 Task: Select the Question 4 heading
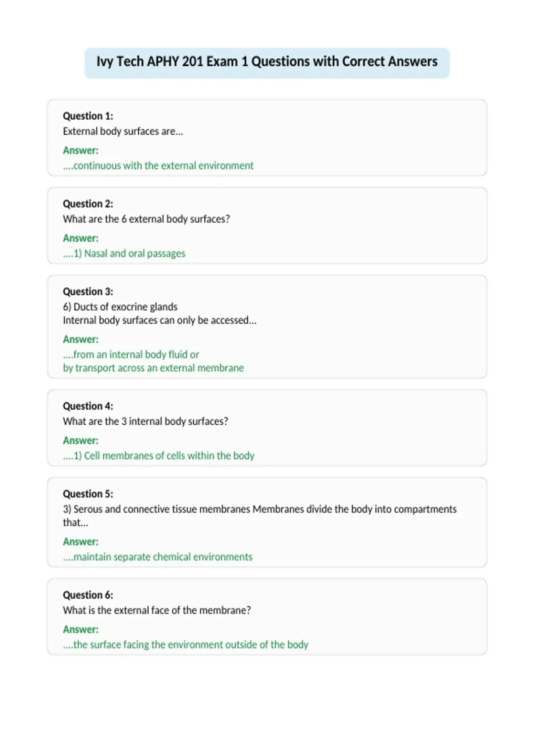point(88,406)
